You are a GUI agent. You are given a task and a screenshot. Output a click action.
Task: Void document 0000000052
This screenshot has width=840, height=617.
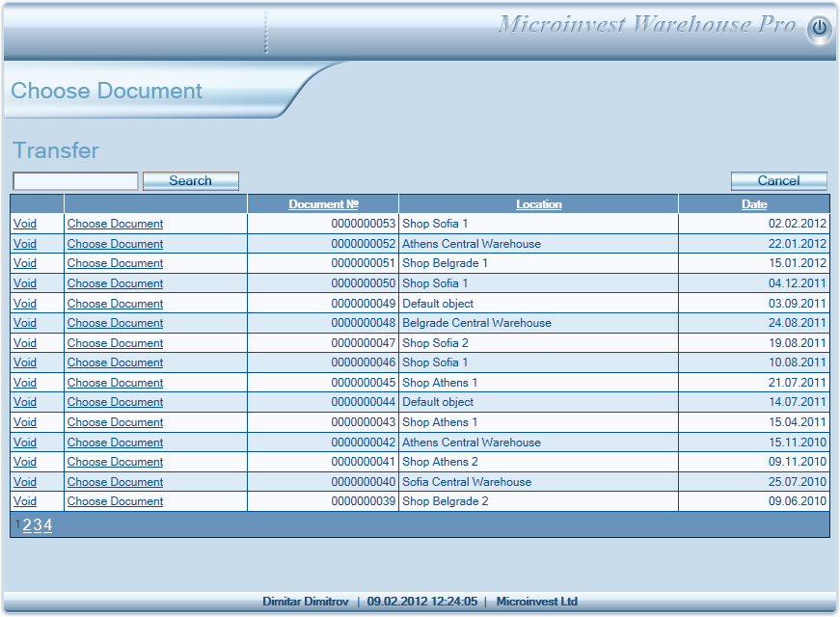point(25,244)
